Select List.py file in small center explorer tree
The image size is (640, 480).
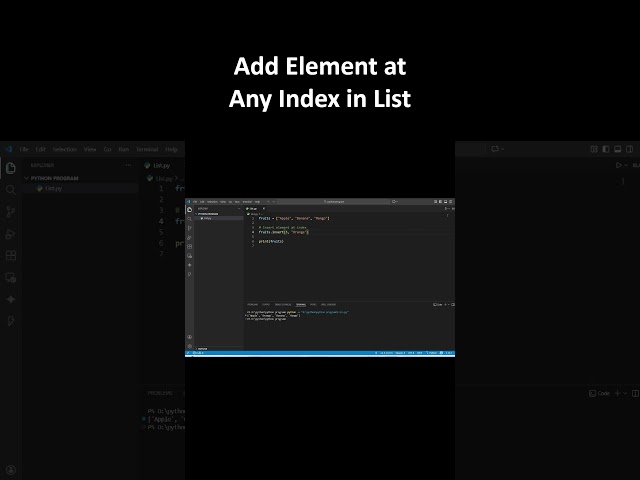[219, 218]
